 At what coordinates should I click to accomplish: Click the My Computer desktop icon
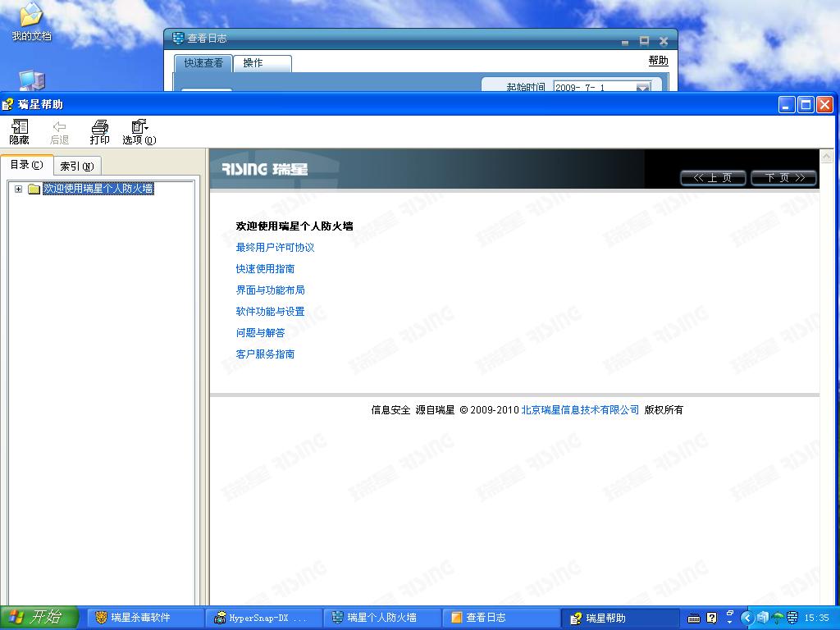pyautogui.click(x=32, y=80)
